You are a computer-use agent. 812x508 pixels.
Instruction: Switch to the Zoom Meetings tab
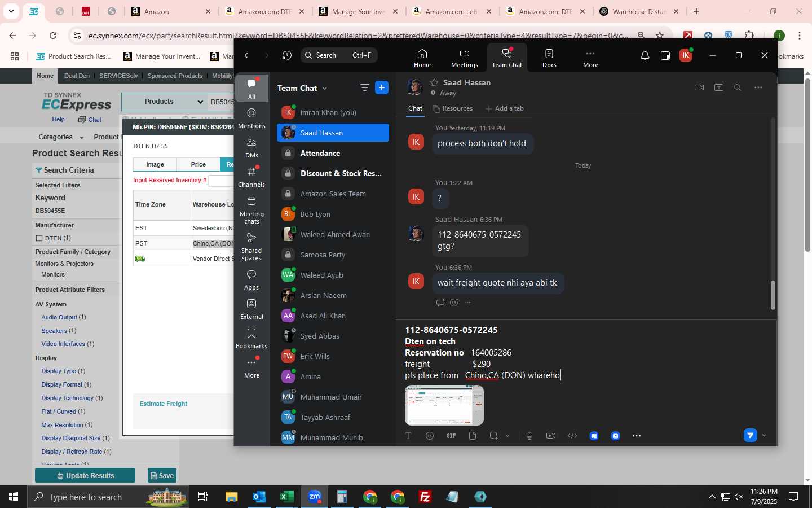[x=465, y=58]
